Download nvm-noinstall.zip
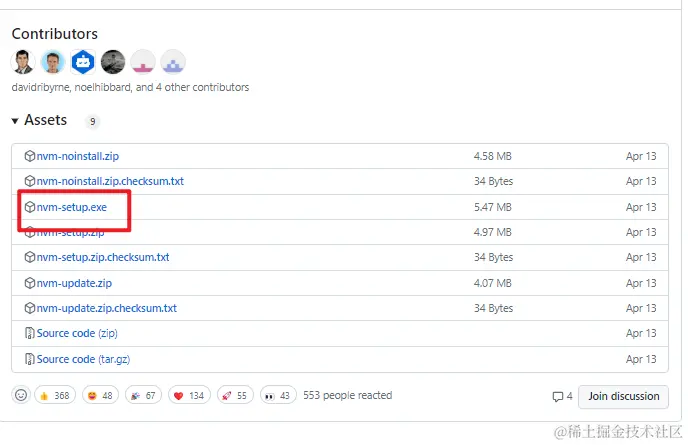 [x=78, y=156]
